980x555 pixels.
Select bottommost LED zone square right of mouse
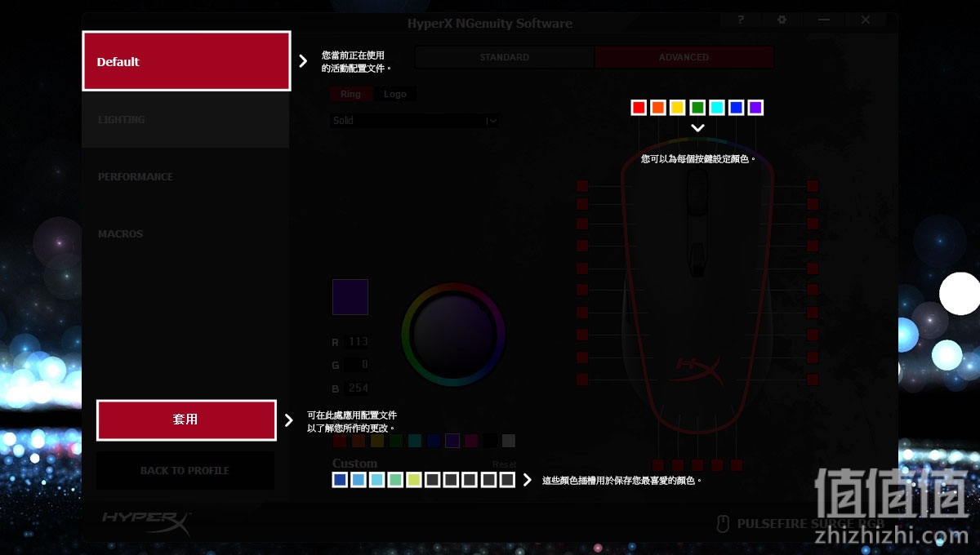click(x=813, y=380)
